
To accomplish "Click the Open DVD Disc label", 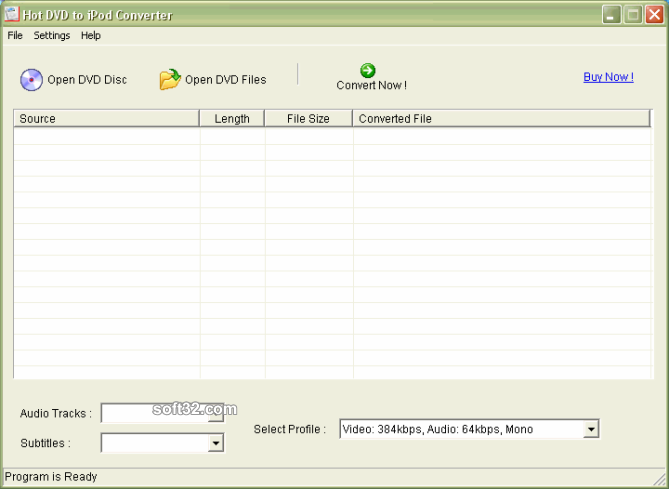I will 87,80.
